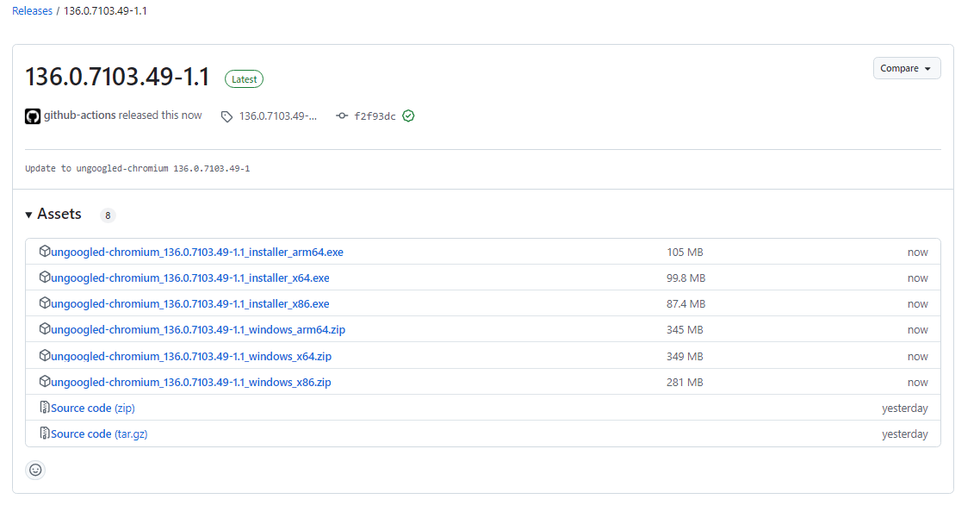Click the 'Update to ungoogled-chromium' release note text
The width and height of the screenshot is (980, 524).
pos(138,168)
